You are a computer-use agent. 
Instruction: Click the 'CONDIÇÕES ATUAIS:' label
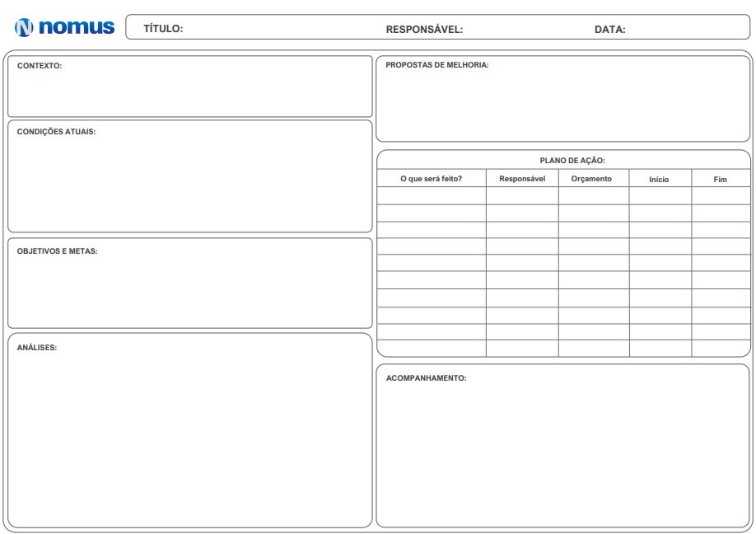(x=56, y=132)
